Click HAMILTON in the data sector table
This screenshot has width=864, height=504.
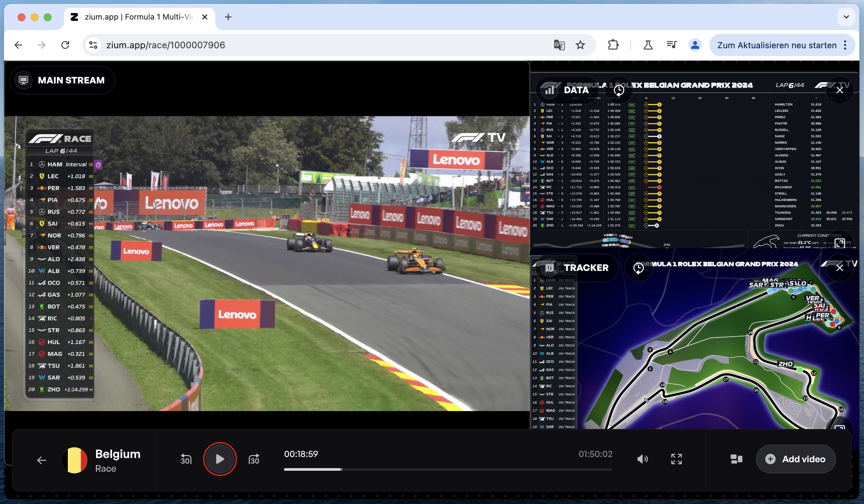tap(783, 104)
